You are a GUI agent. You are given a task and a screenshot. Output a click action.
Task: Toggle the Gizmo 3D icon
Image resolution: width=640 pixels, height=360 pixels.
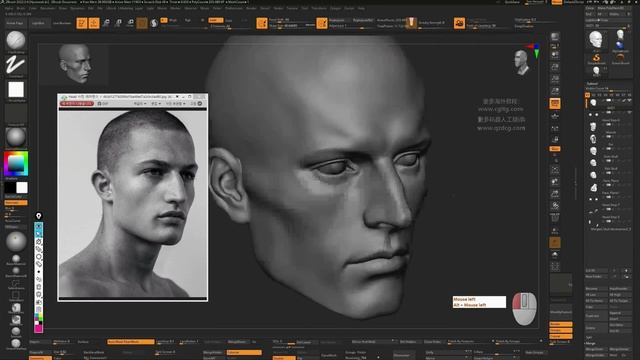142,23
